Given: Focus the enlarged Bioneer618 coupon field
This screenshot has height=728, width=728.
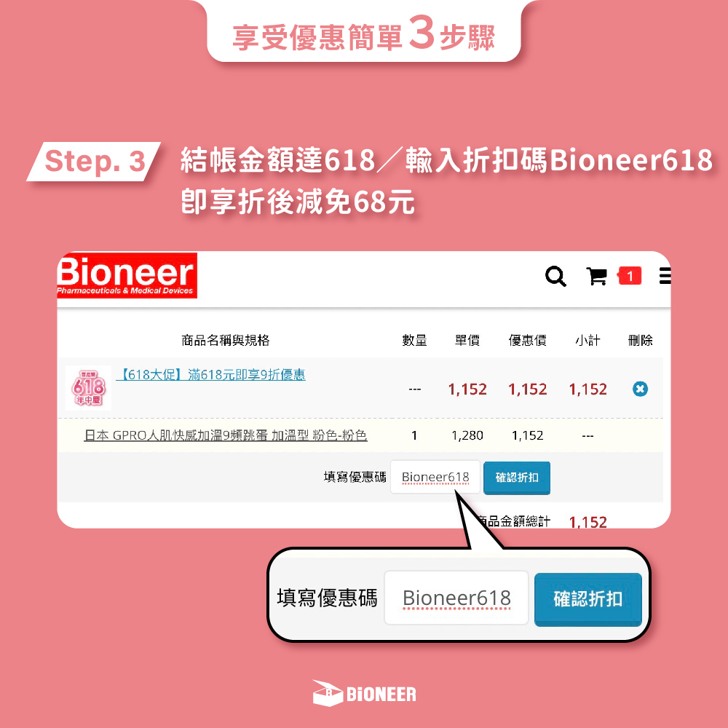Looking at the screenshot, I should pyautogui.click(x=456, y=598).
